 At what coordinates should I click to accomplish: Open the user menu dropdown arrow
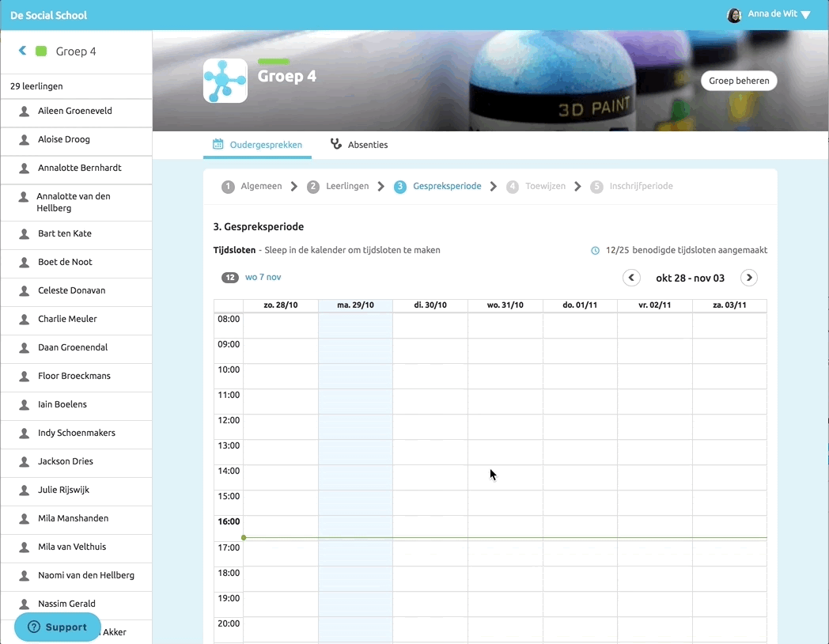(806, 15)
